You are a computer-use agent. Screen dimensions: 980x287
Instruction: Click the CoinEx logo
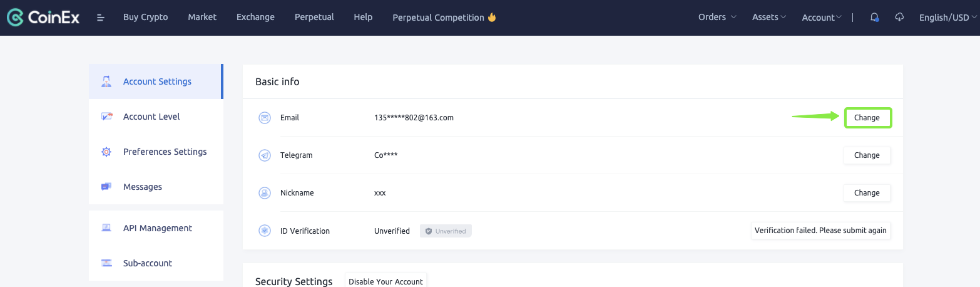click(x=43, y=18)
